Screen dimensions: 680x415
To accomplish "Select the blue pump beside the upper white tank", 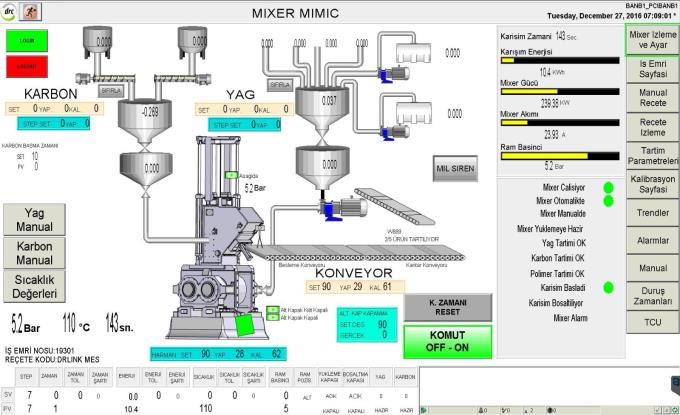I will click(392, 74).
